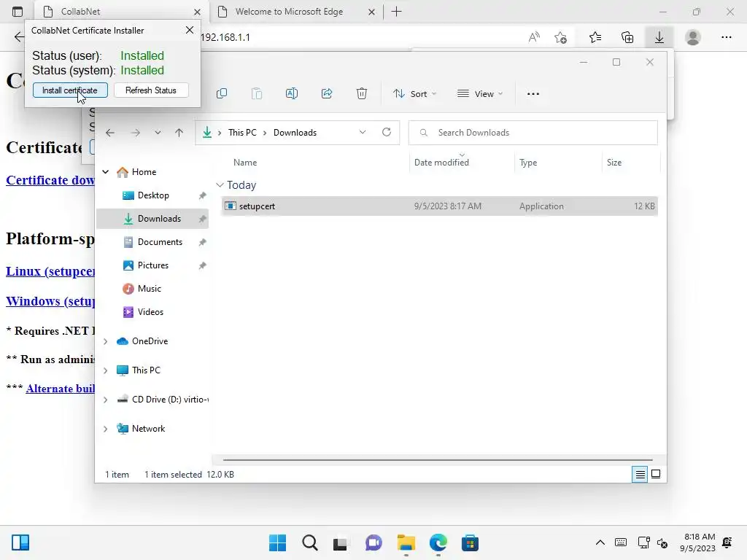This screenshot has height=560, width=747.
Task: Open Music in the navigation pane
Action: point(149,289)
